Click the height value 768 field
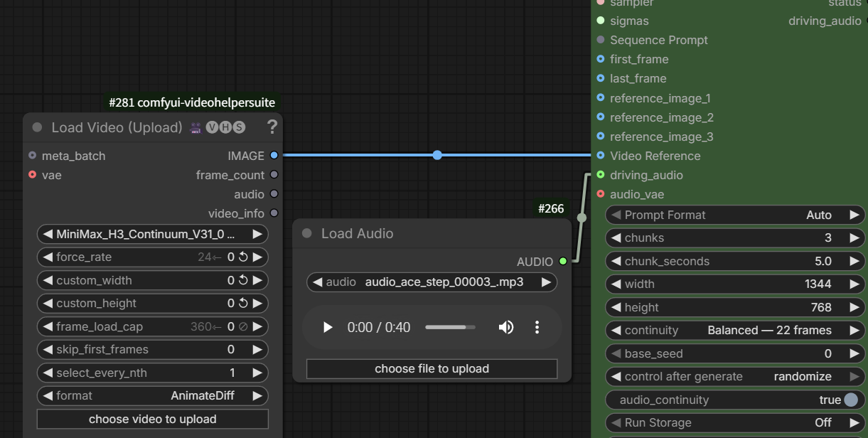The image size is (868, 438). (x=821, y=307)
